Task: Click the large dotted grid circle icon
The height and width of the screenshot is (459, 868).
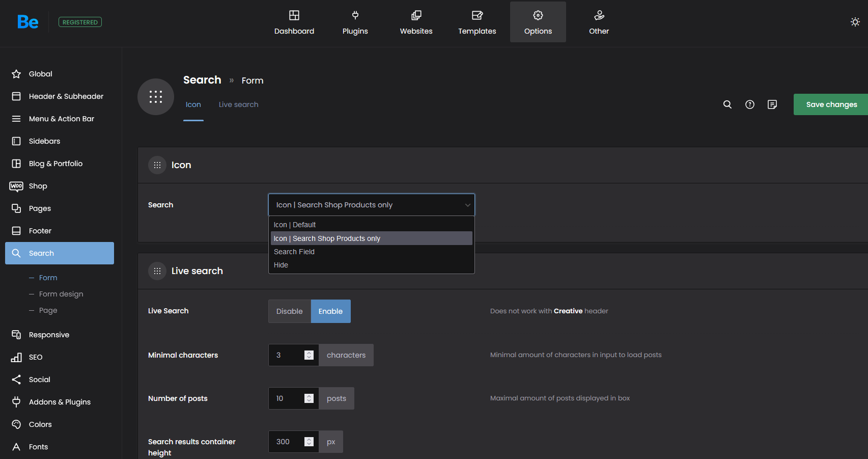Action: click(156, 97)
